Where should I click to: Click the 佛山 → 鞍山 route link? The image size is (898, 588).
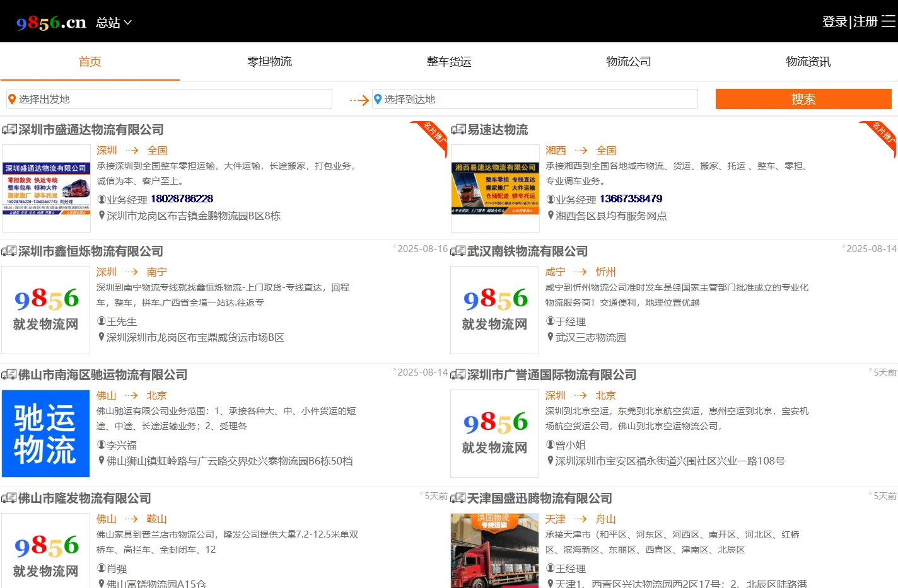(x=132, y=519)
